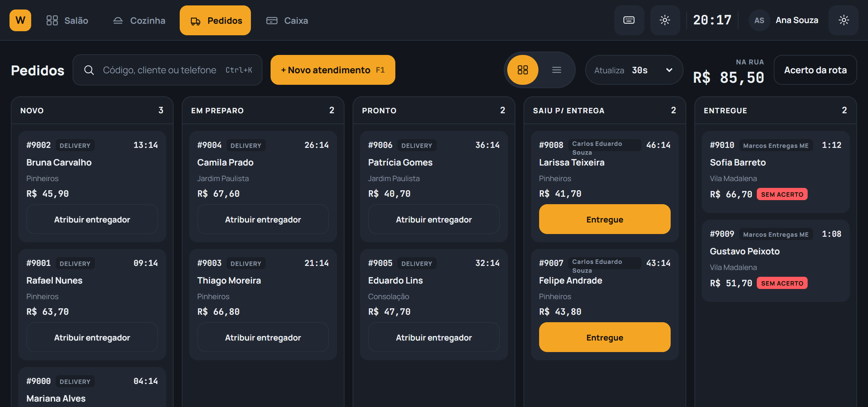Open the Salão tab
The height and width of the screenshot is (407, 868).
67,20
